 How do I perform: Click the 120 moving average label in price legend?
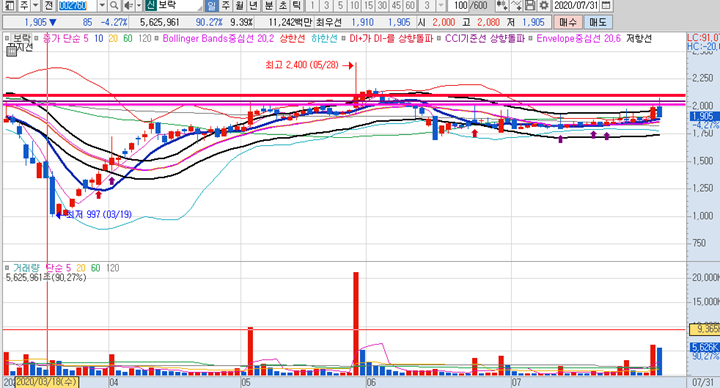click(x=145, y=39)
